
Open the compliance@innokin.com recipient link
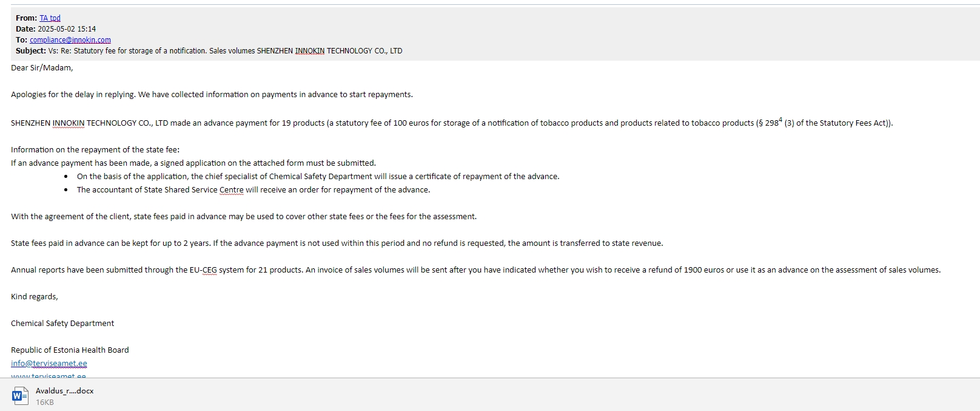[70, 40]
